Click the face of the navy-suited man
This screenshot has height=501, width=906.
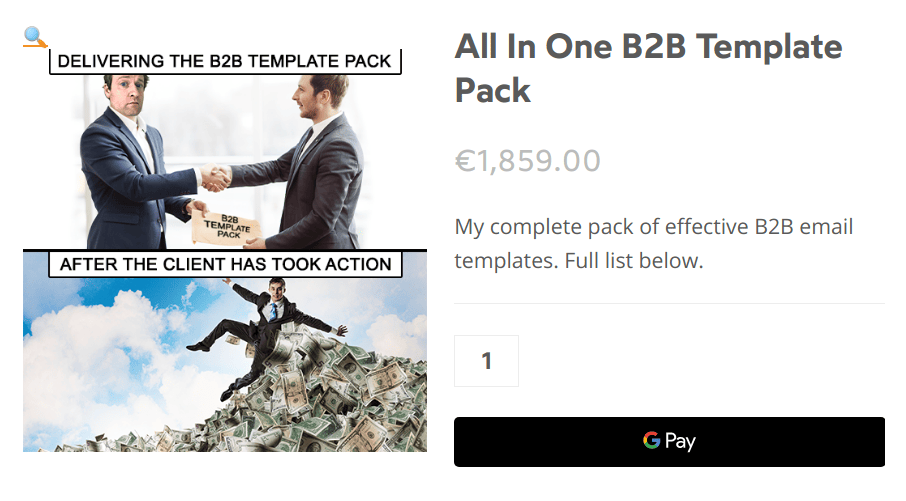coord(128,96)
